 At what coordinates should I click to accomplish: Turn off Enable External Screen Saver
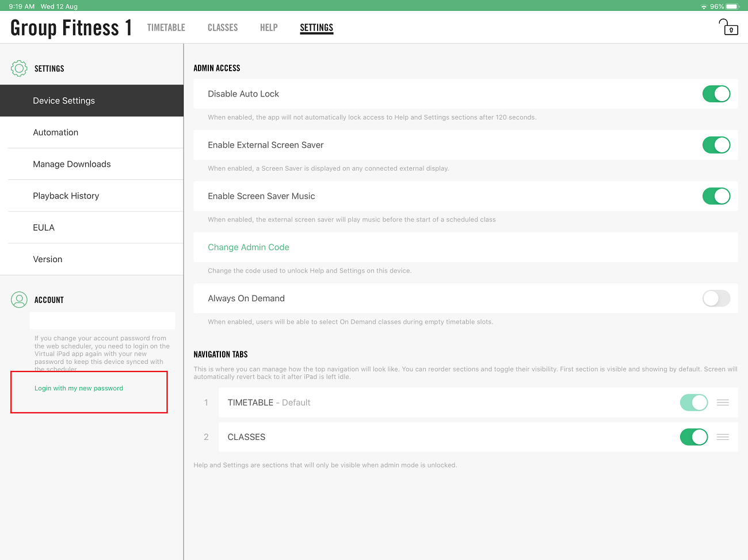pyautogui.click(x=716, y=145)
